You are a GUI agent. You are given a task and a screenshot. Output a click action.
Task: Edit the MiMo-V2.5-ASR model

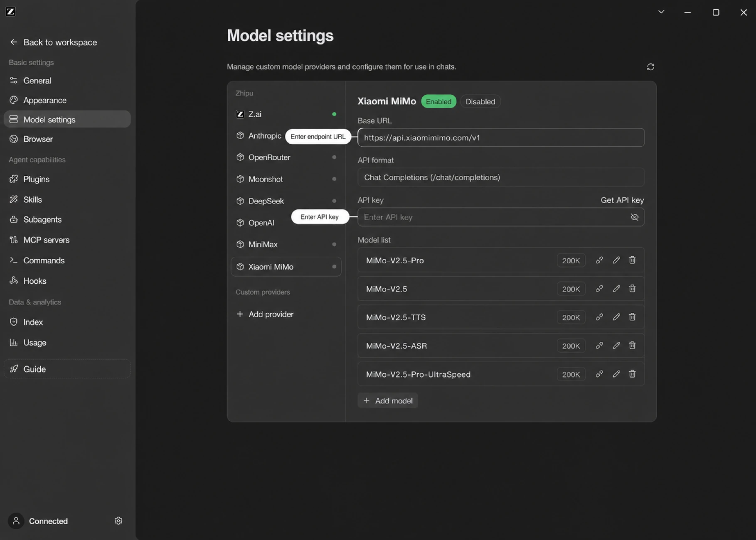click(616, 346)
